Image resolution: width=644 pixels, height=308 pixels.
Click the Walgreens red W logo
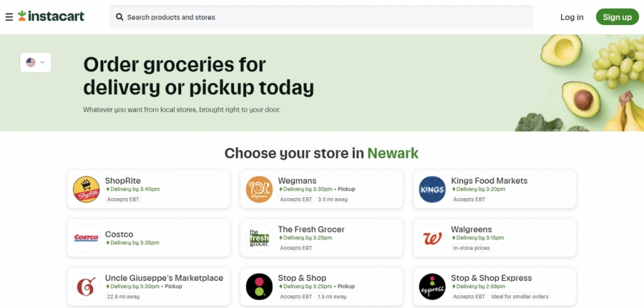click(432, 238)
